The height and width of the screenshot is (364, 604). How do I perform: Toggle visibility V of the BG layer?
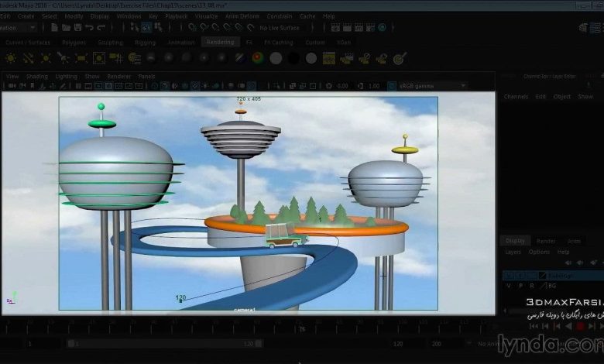[x=509, y=286]
